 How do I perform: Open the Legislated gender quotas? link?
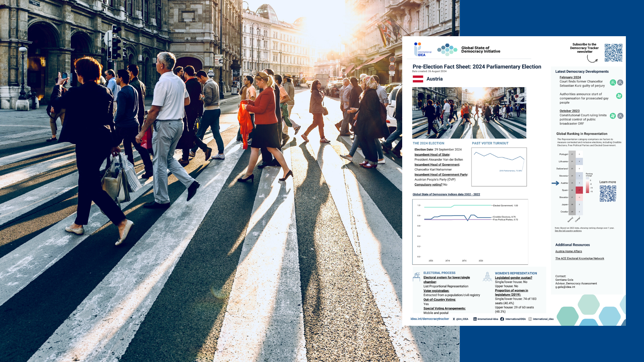click(x=514, y=278)
